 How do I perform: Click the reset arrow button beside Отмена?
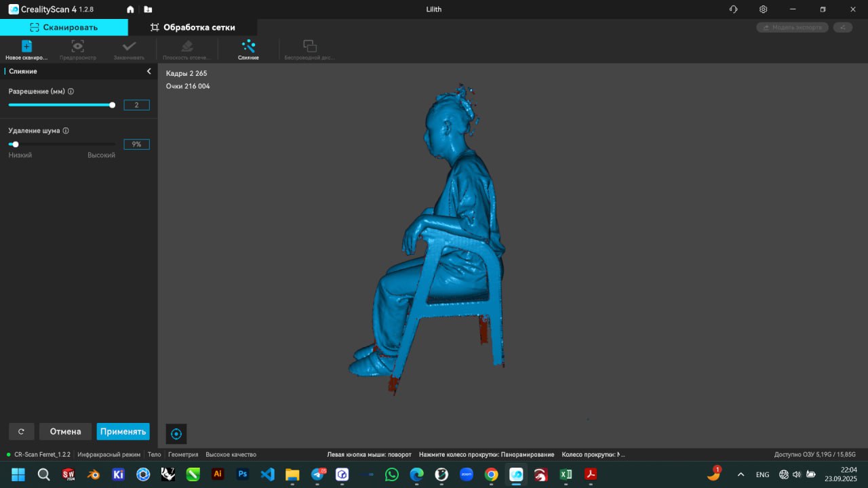pyautogui.click(x=22, y=432)
